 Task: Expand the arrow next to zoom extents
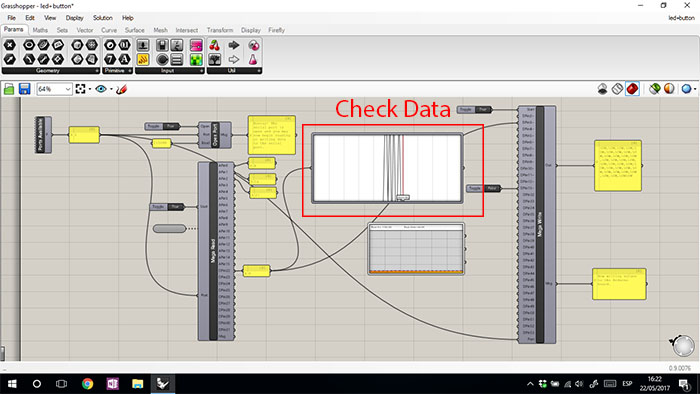point(90,89)
